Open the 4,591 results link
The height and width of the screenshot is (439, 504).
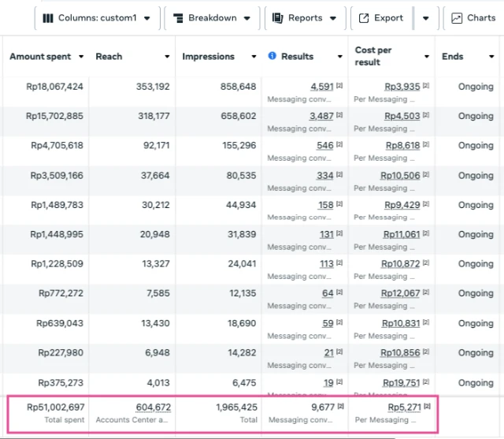[x=322, y=87]
